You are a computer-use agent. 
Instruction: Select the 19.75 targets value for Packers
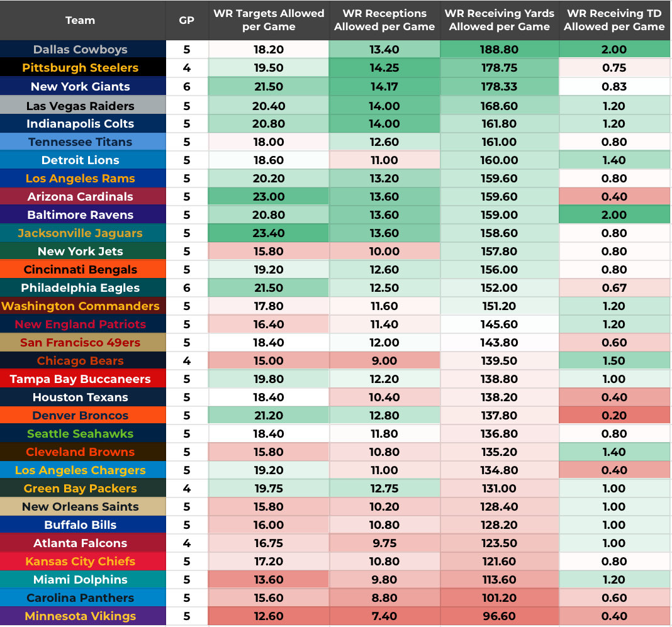(268, 488)
